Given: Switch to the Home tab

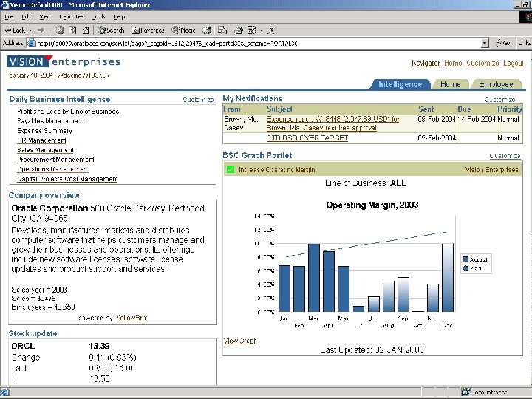Looking at the screenshot, I should (x=451, y=84).
